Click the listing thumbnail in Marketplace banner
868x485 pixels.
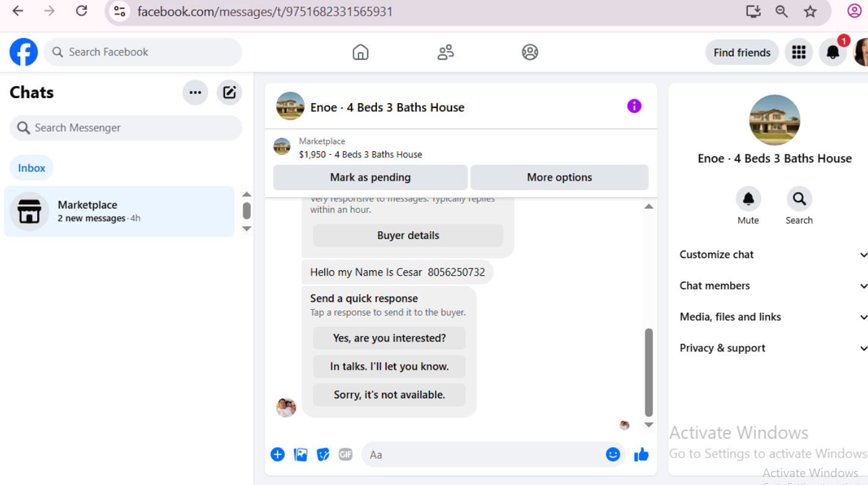pyautogui.click(x=282, y=147)
